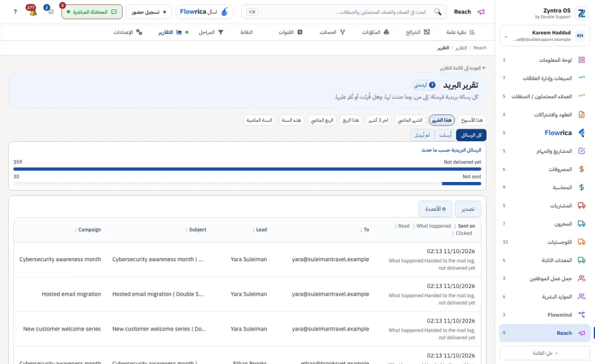This screenshot has height=364, width=595.
Task: Open the Flowrica sidebar icon
Action: [x=581, y=132]
